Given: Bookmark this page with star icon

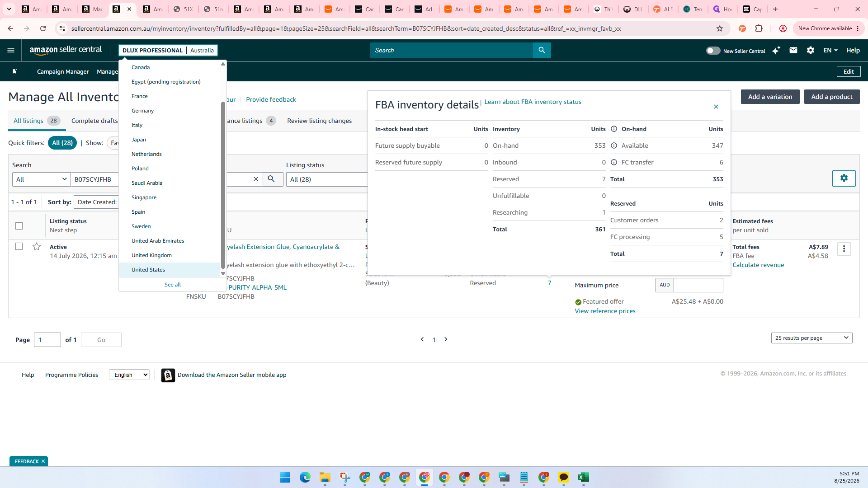Looking at the screenshot, I should pyautogui.click(x=720, y=28).
